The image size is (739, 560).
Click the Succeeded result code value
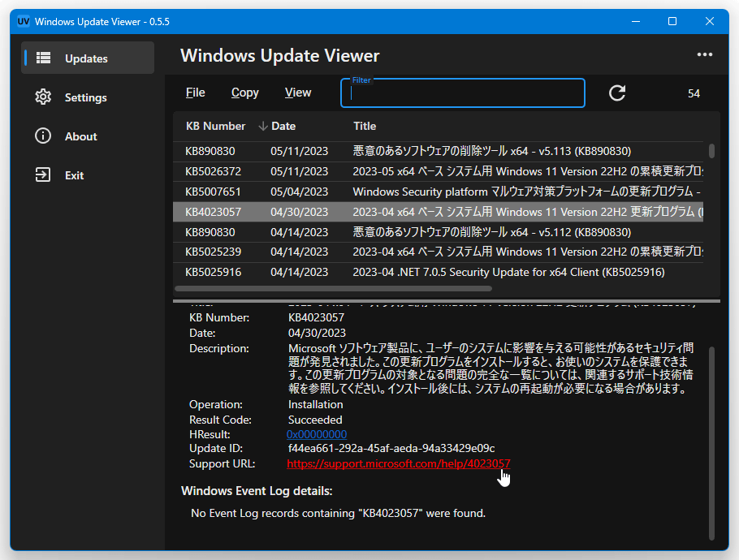(315, 420)
